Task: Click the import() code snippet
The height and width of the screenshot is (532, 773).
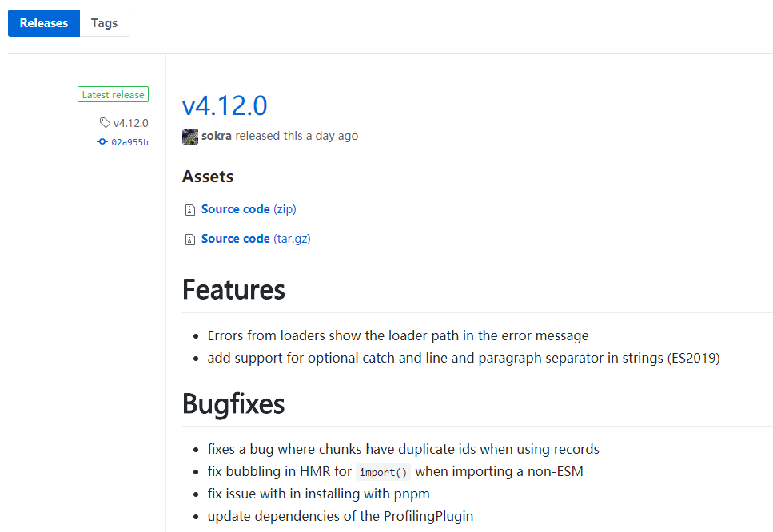Action: [383, 472]
